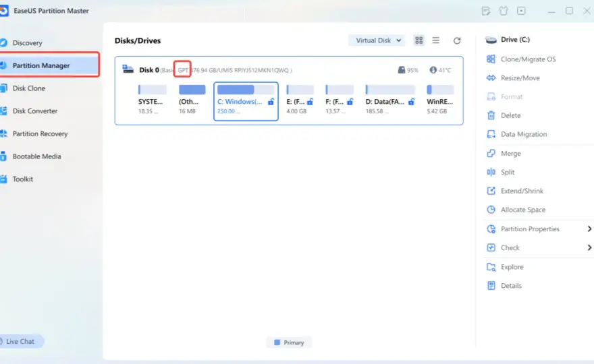594x364 pixels.
Task: Click the C: Windows usage bar
Action: click(246, 90)
